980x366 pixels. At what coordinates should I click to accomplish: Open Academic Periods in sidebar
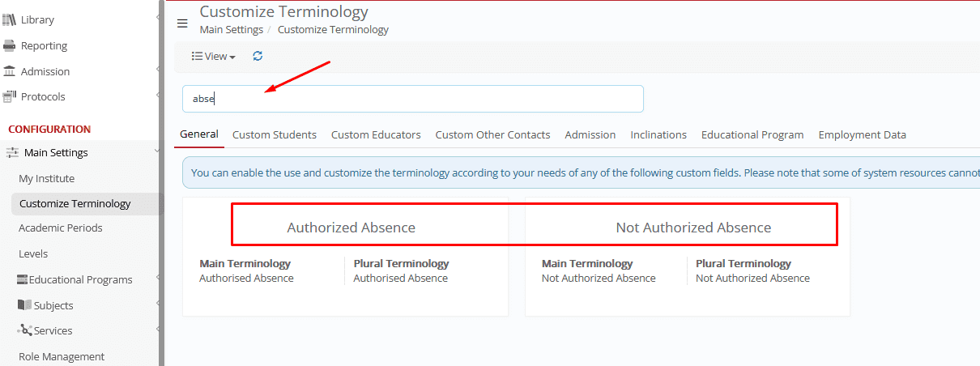click(61, 228)
